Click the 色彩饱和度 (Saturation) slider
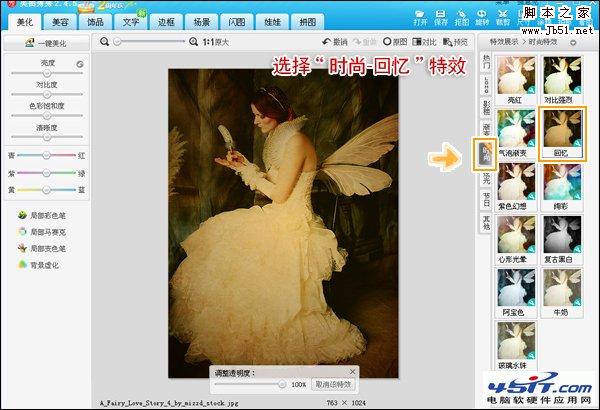The width and height of the screenshot is (600, 410). click(47, 115)
